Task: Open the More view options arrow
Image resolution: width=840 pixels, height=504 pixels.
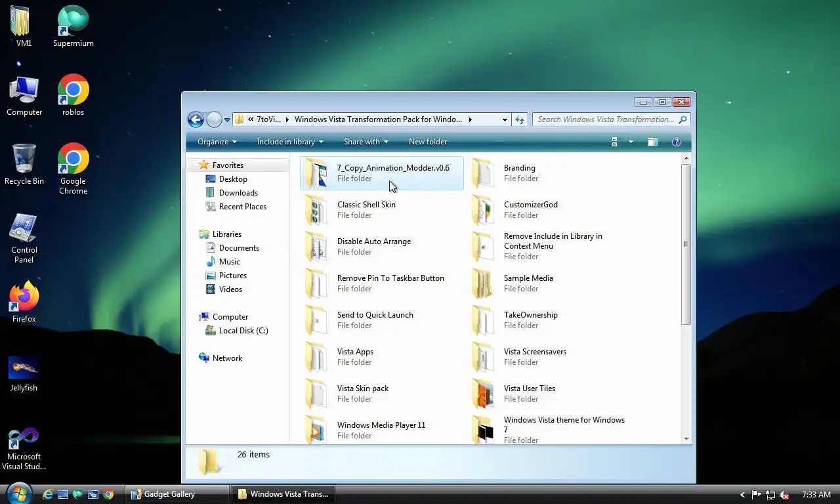Action: tap(631, 142)
